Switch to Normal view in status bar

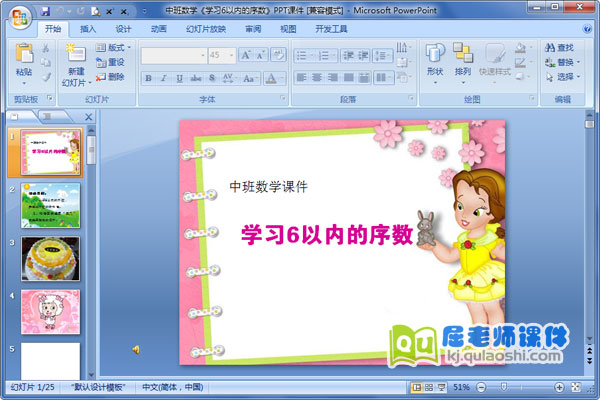[x=416, y=387]
